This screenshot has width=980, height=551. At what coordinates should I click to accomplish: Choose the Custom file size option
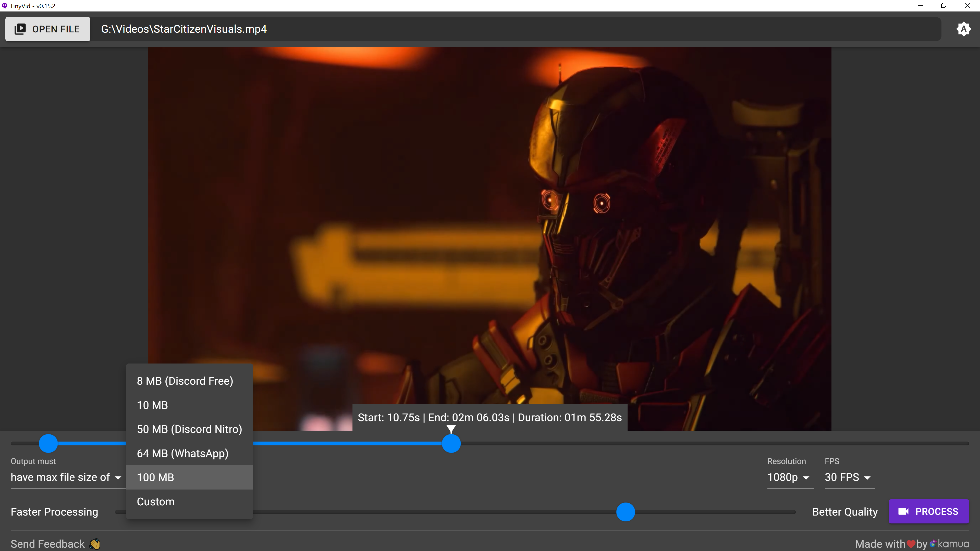(156, 502)
